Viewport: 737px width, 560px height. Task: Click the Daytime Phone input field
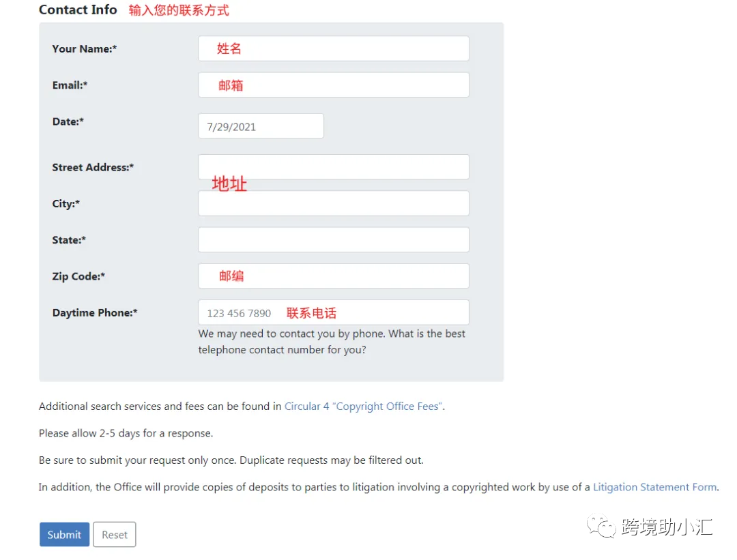click(x=333, y=312)
